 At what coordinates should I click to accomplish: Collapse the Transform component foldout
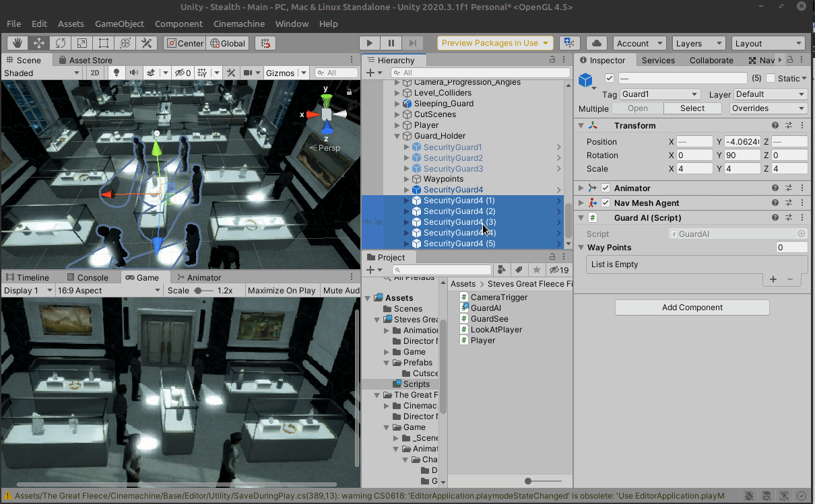(581, 126)
